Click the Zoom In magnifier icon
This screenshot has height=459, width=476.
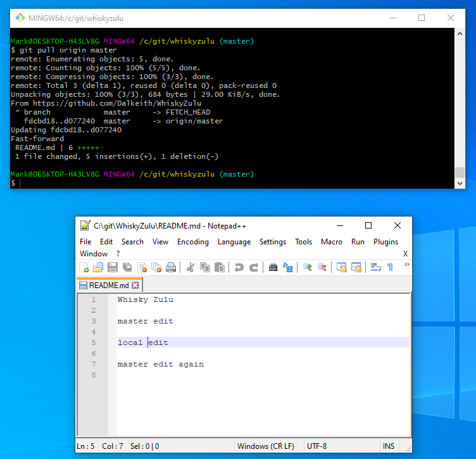307,267
